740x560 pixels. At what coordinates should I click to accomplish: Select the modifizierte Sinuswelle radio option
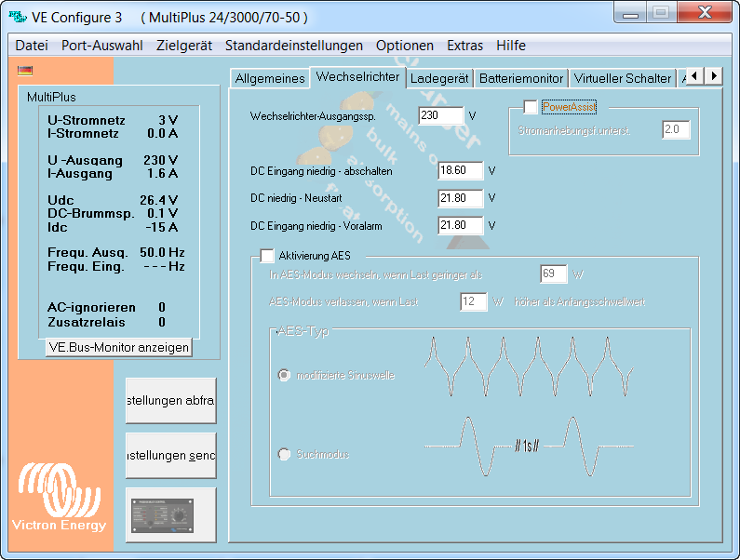point(285,375)
